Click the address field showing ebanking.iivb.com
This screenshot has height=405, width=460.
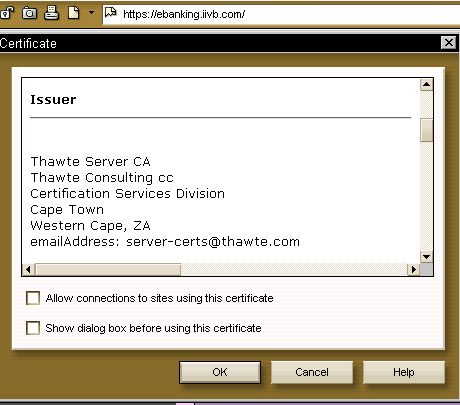point(281,14)
